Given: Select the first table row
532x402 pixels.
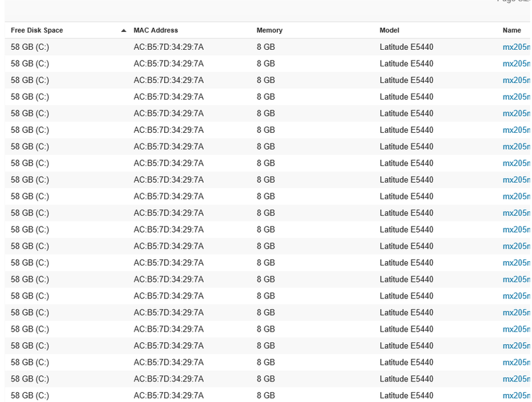Looking at the screenshot, I should pyautogui.click(x=266, y=47).
